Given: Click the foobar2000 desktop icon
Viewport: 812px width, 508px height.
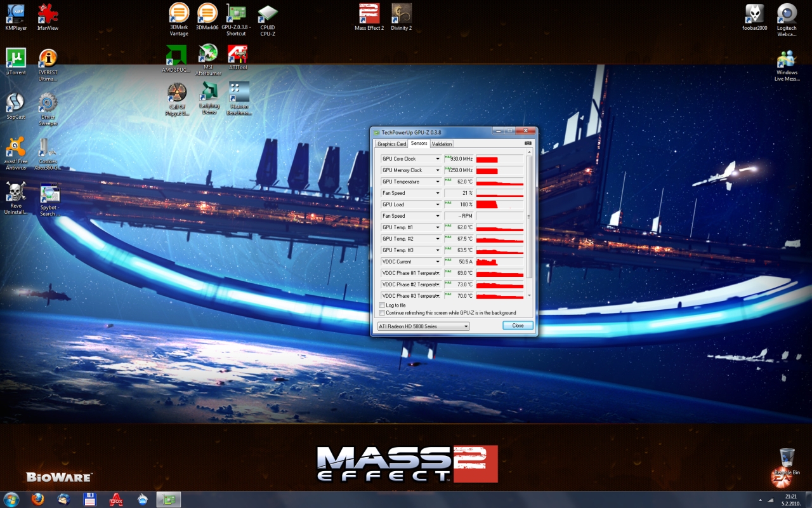Looking at the screenshot, I should tap(755, 17).
